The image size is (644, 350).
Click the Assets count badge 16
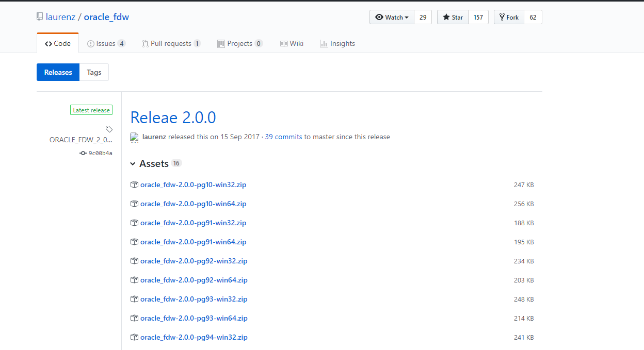[x=176, y=163]
